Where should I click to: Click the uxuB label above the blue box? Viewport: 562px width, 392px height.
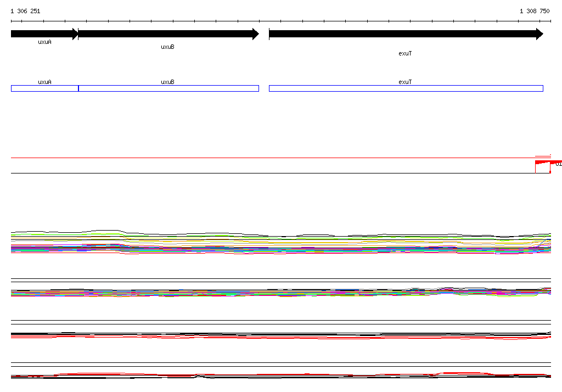pyautogui.click(x=168, y=82)
